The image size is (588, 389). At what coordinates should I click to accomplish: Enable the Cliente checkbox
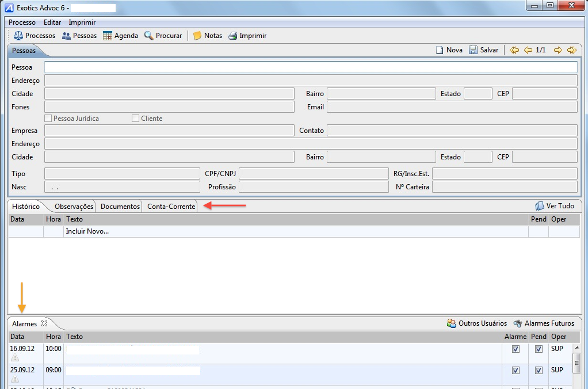pyautogui.click(x=136, y=119)
